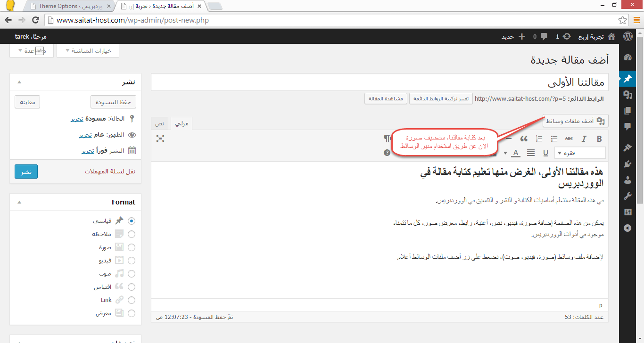Click the معاينة preview button
Viewport: 644px width, 343px height.
tap(27, 102)
